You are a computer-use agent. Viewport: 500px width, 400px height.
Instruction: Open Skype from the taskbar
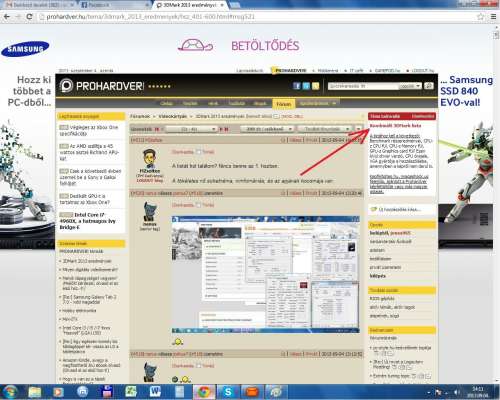tap(228, 392)
